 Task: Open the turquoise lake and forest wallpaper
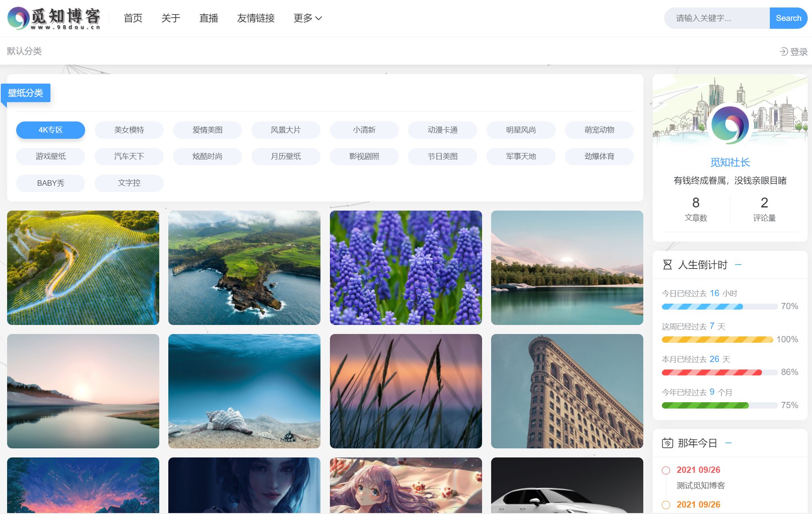pos(567,268)
